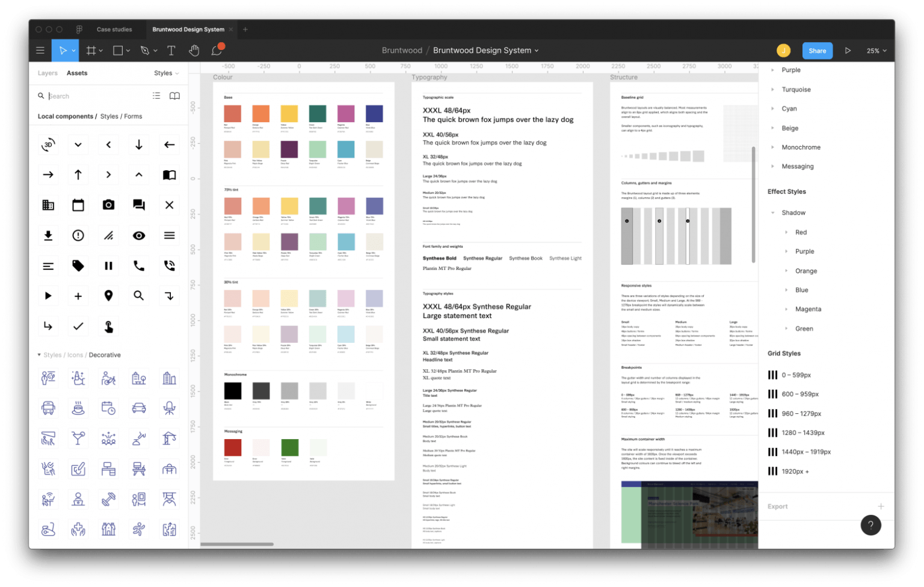Click the black Monochrome color swatch
Viewport: 924px width, 587px height.
point(232,390)
